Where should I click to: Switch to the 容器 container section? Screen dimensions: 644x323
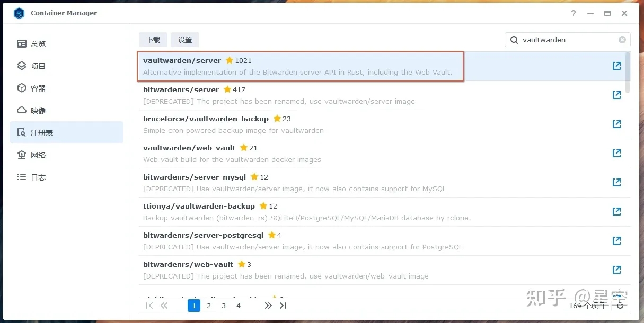38,88
